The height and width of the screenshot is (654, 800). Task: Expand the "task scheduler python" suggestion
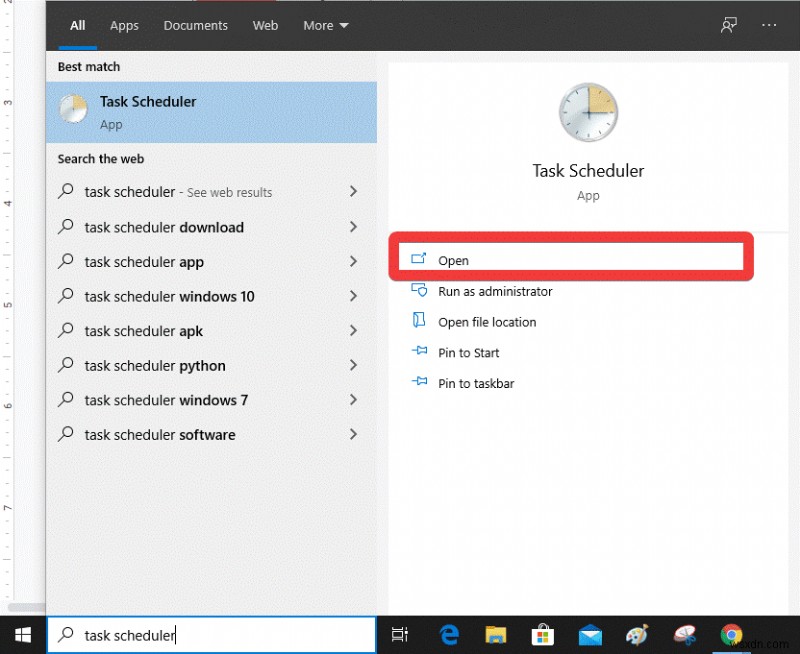(x=353, y=366)
